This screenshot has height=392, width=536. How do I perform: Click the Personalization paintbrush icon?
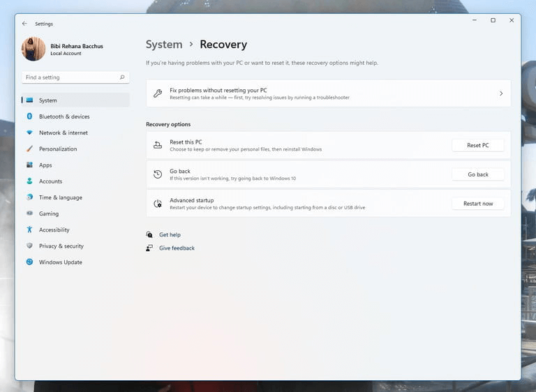click(30, 149)
